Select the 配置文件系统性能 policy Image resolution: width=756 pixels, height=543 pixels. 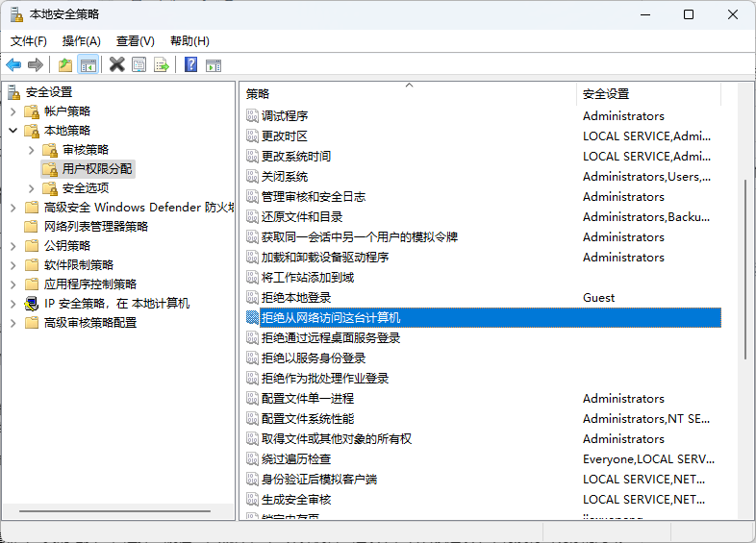click(x=308, y=419)
